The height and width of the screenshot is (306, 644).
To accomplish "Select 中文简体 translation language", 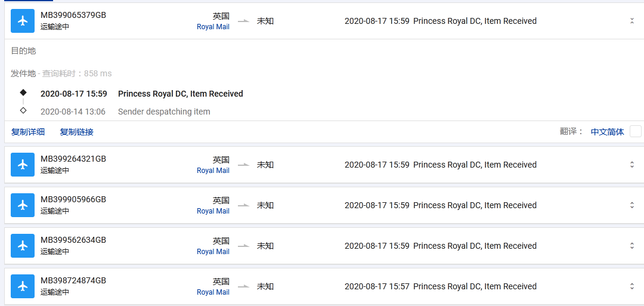I will 607,132.
